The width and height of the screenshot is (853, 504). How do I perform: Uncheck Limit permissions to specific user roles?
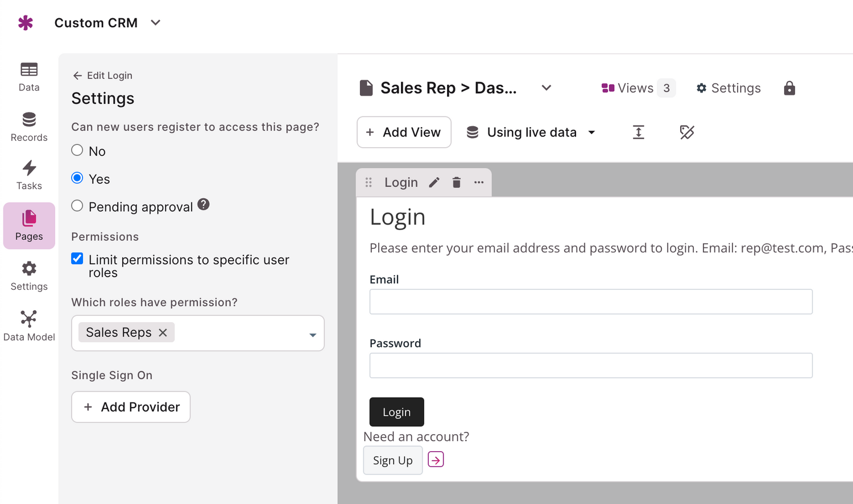pos(77,259)
